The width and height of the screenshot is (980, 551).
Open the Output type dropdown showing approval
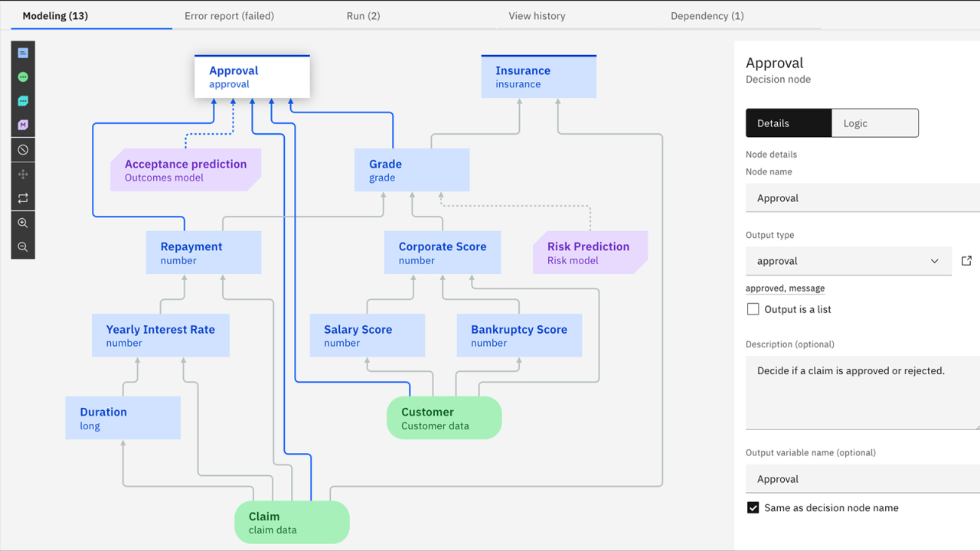848,260
